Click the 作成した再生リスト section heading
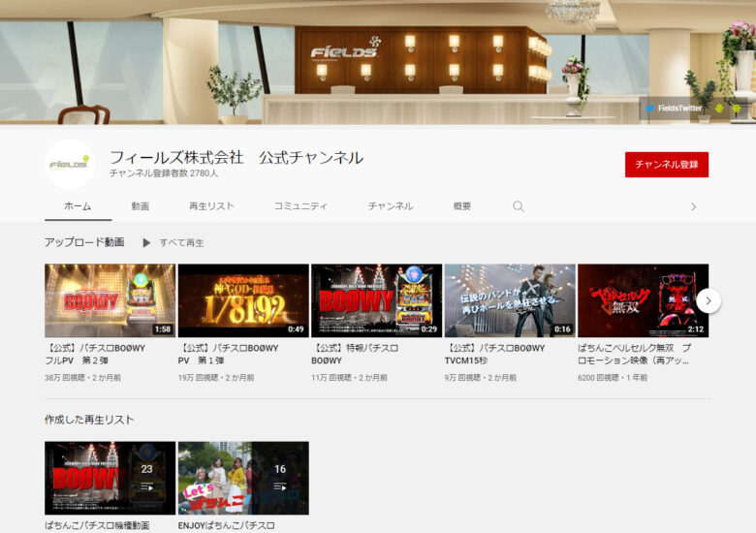Image resolution: width=756 pixels, height=533 pixels. [x=89, y=420]
